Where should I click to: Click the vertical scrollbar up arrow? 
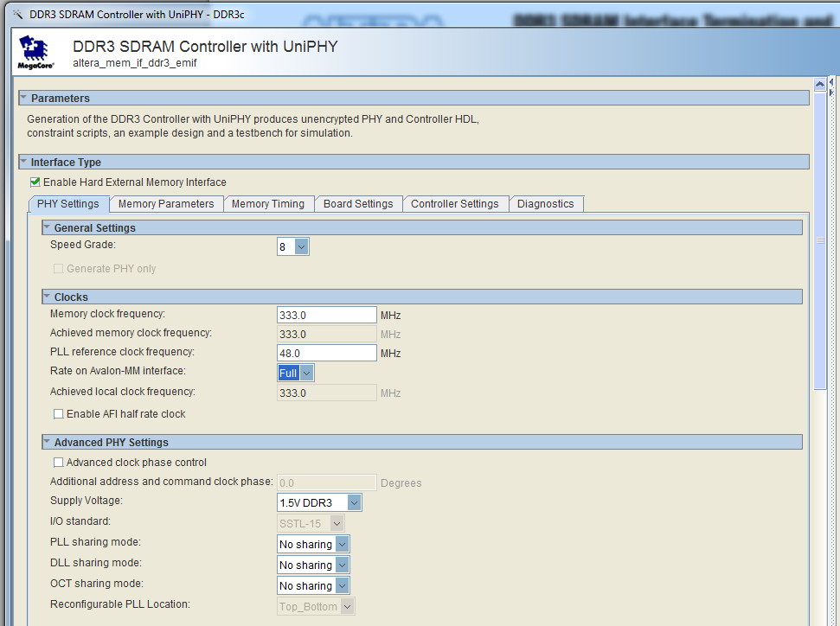(x=819, y=85)
